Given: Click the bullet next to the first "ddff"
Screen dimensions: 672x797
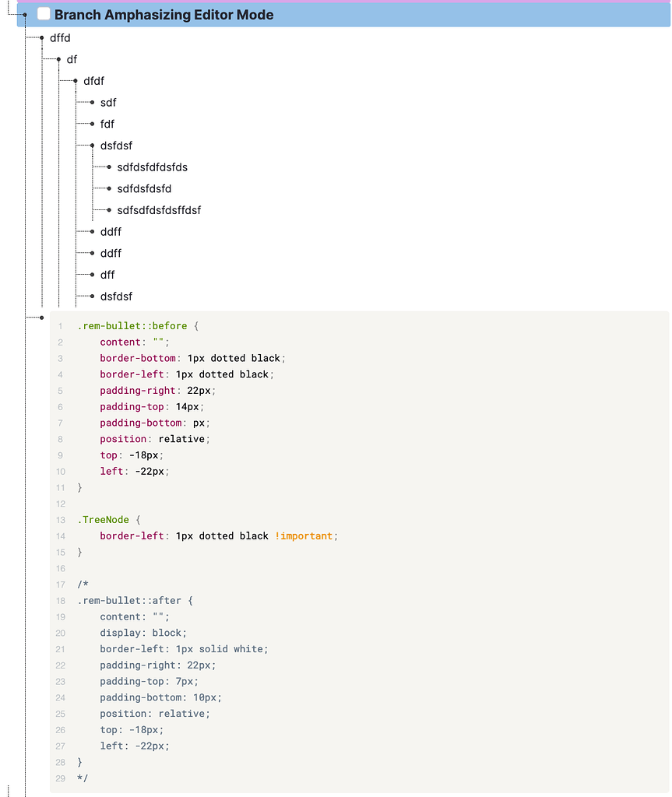Looking at the screenshot, I should pos(92,231).
